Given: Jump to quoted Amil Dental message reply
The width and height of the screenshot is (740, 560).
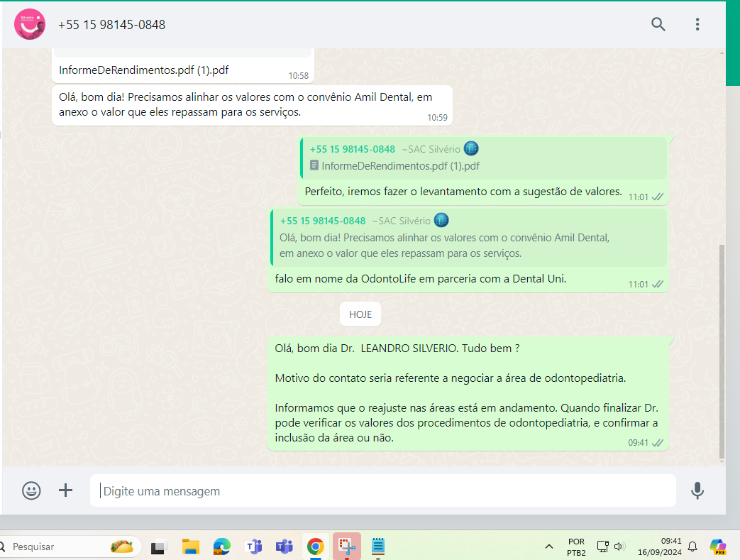Looking at the screenshot, I should tap(469, 238).
